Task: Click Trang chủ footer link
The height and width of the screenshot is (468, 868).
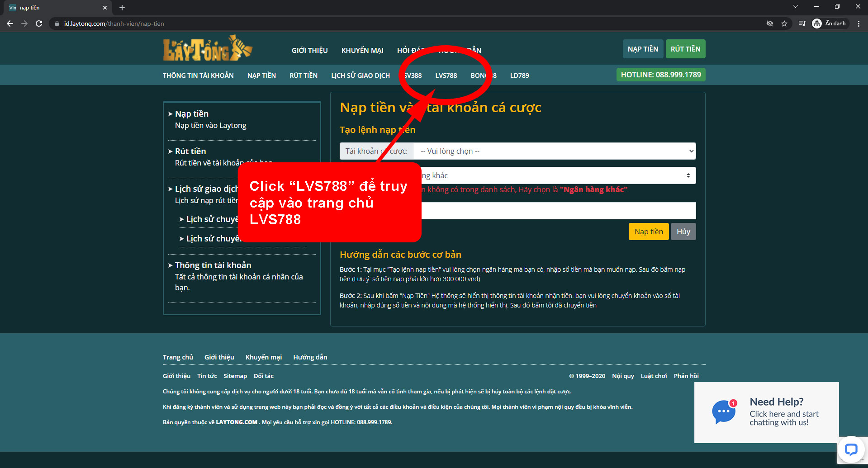Action: tap(178, 357)
